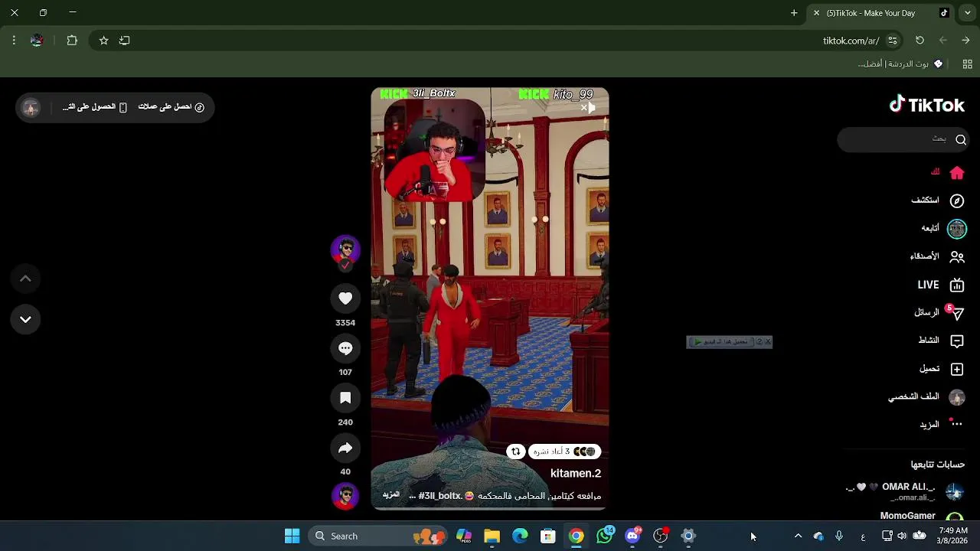Open Following (أتابعه) sidebar item

(943, 229)
